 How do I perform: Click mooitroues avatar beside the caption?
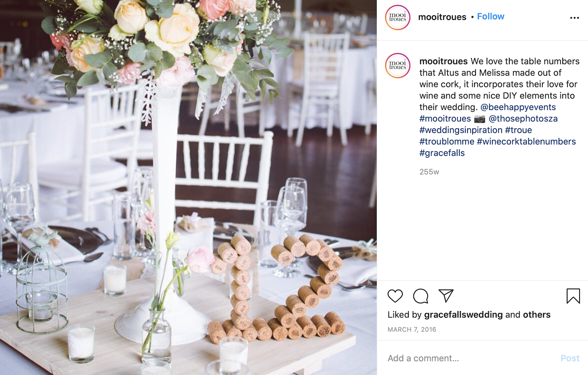[398, 65]
